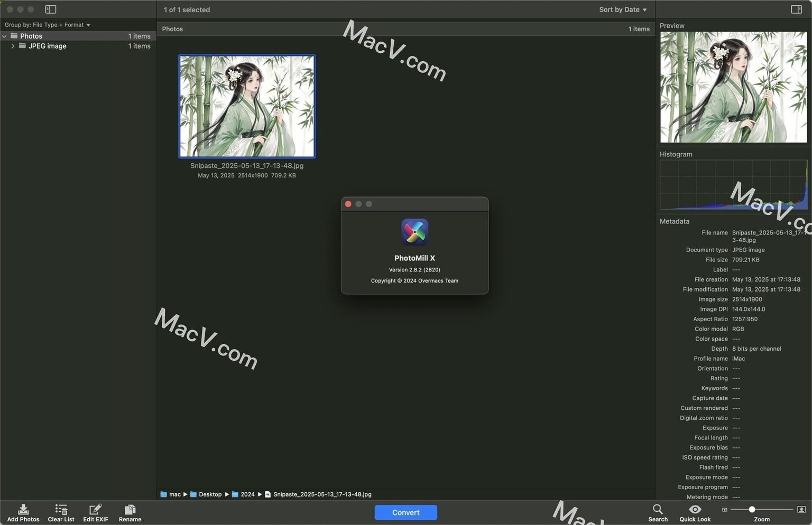Open the Sort by Date dropdown
Image resolution: width=812 pixels, height=525 pixels.
click(623, 10)
